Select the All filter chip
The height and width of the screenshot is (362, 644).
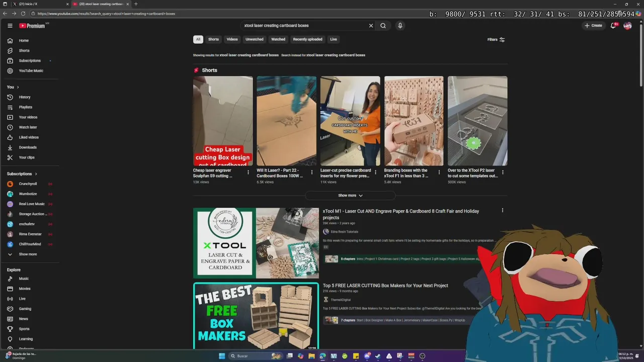tap(198, 39)
